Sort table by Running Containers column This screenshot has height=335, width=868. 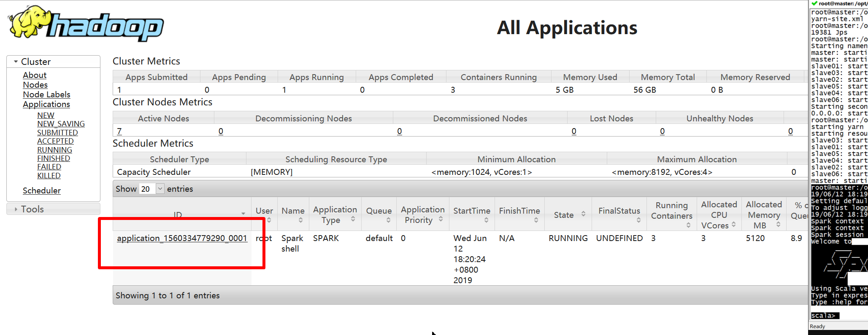[672, 214]
